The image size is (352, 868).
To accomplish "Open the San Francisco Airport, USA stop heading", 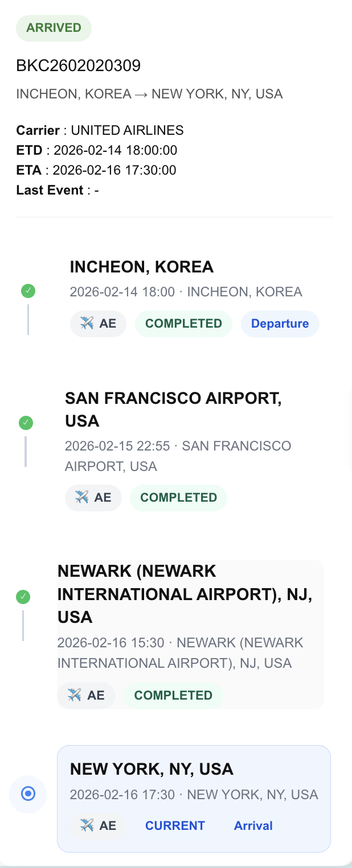I will tap(174, 410).
